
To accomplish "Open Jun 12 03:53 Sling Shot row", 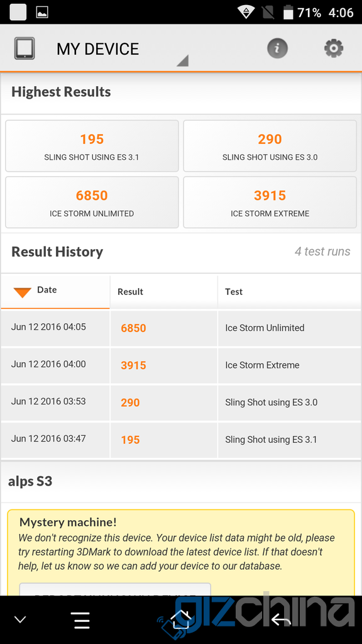I will point(181,402).
